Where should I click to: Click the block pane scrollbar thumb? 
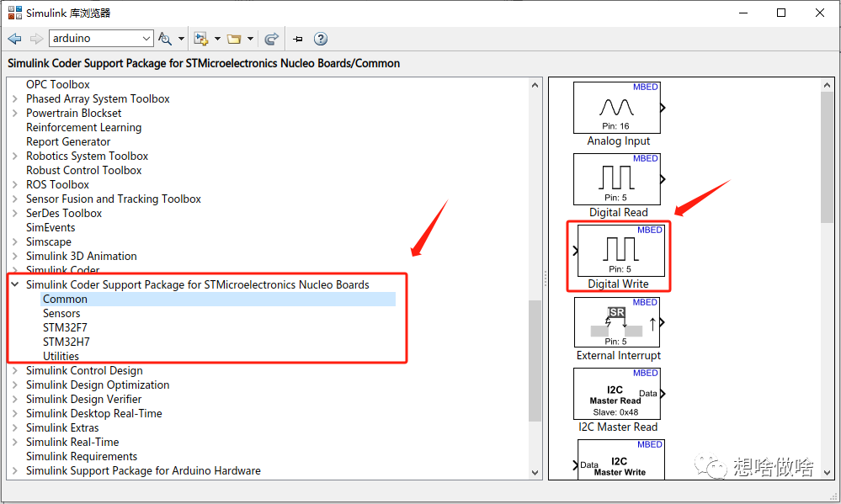point(827,157)
